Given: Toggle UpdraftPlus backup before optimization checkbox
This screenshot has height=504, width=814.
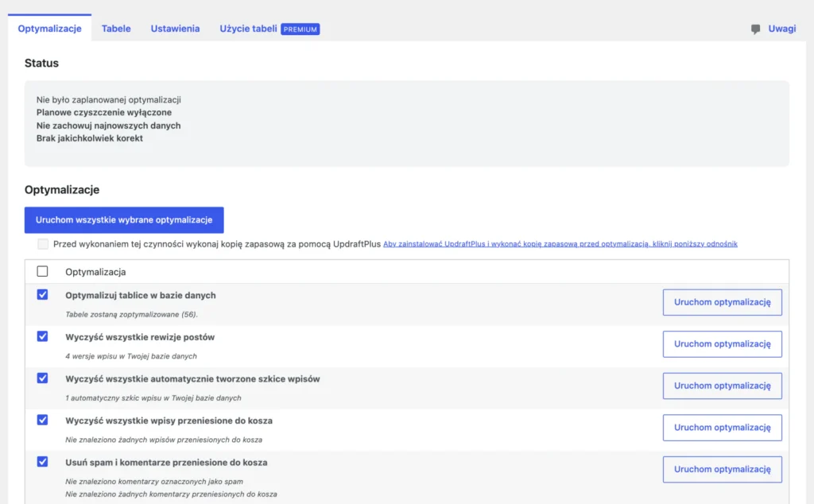Looking at the screenshot, I should coord(43,244).
